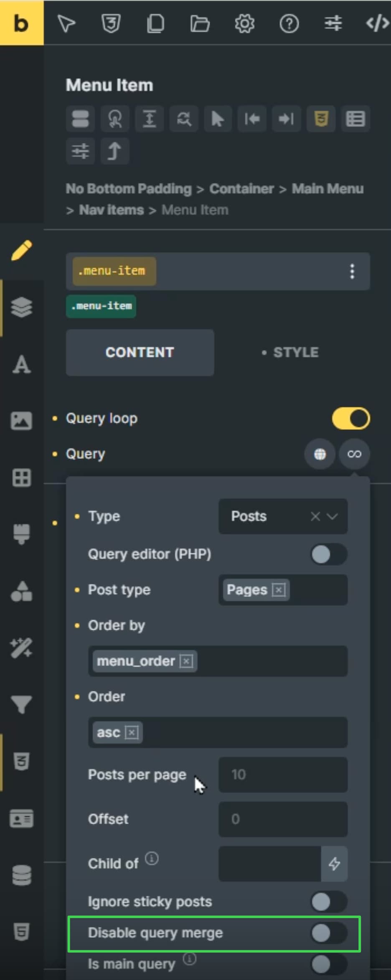391x980 pixels.
Task: Open the three-dot menu beside .menu-item class
Action: (352, 271)
